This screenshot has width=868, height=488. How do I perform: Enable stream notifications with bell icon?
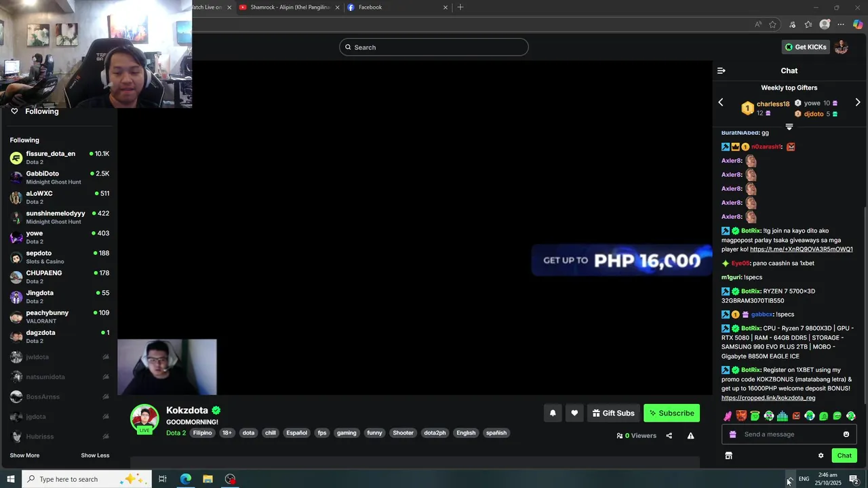point(553,413)
